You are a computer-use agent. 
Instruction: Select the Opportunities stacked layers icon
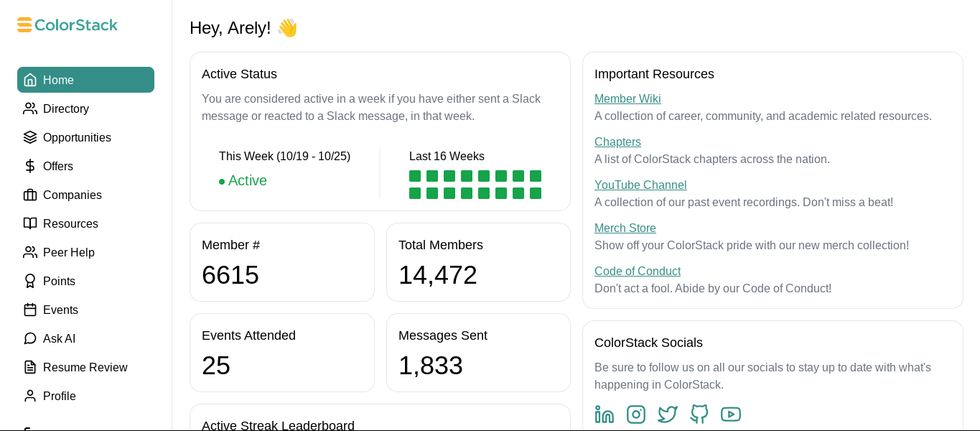pos(29,137)
